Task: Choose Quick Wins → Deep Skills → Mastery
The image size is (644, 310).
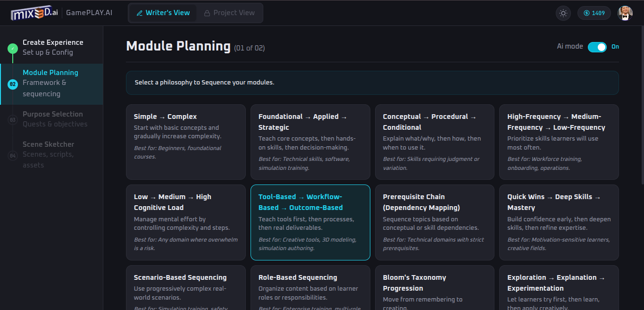Action: (x=559, y=222)
